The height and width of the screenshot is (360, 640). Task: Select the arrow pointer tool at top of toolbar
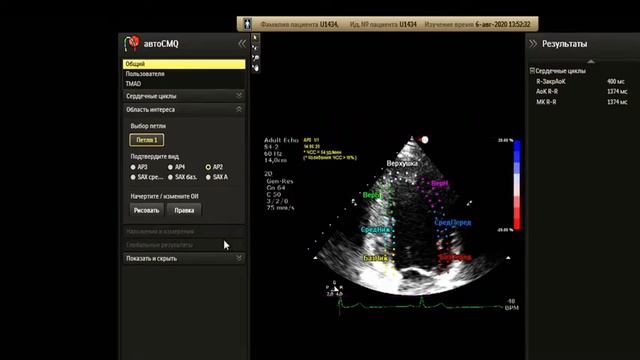(x=256, y=38)
